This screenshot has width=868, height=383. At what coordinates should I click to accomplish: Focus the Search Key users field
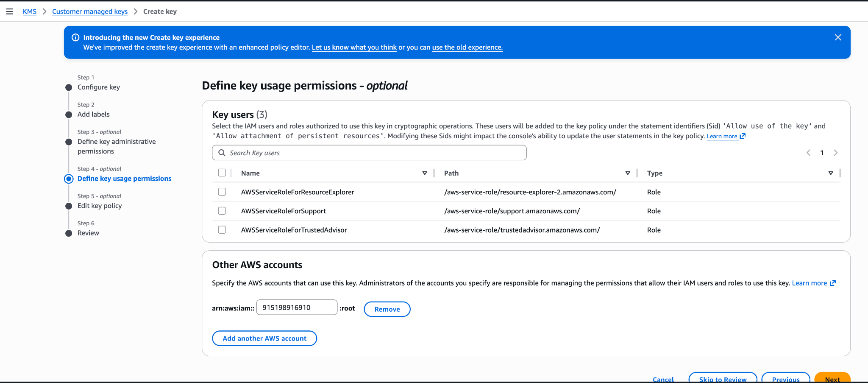click(x=369, y=153)
